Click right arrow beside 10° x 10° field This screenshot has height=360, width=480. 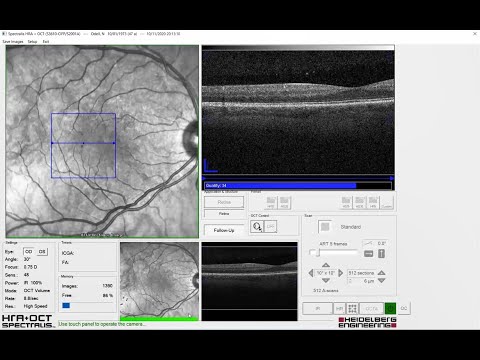tap(341, 273)
